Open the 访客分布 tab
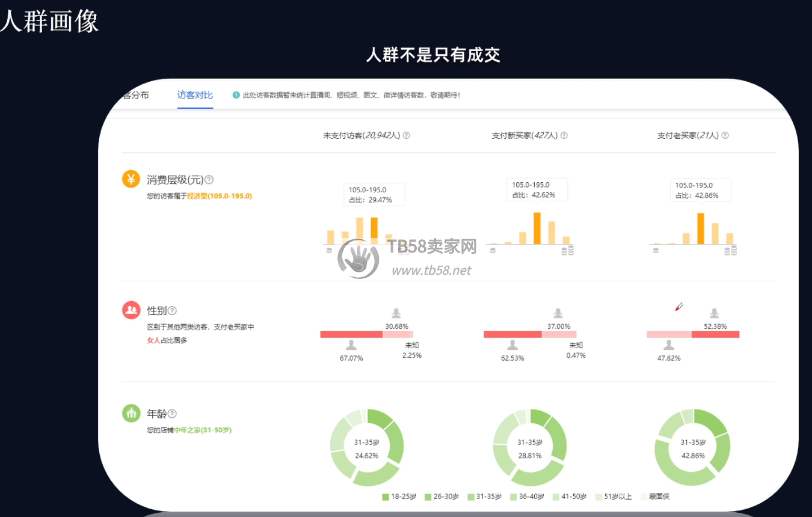Image resolution: width=812 pixels, height=517 pixels. point(135,95)
